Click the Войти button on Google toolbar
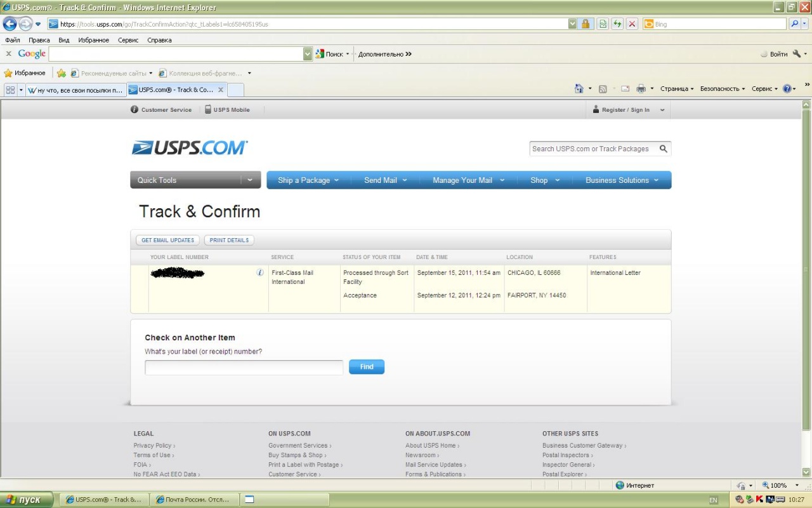 click(x=775, y=54)
